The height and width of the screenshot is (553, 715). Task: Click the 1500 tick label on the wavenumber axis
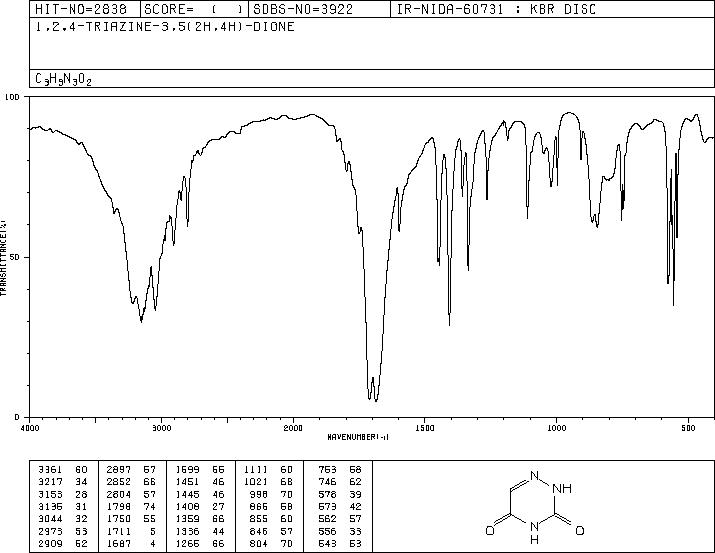pos(425,428)
